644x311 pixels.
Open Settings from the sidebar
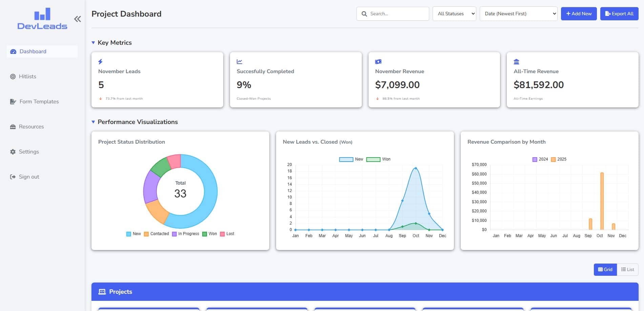click(42, 152)
